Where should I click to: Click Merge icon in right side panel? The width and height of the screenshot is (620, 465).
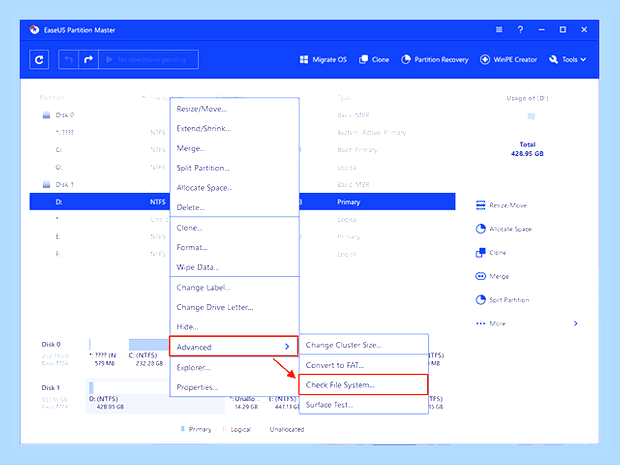(x=480, y=276)
